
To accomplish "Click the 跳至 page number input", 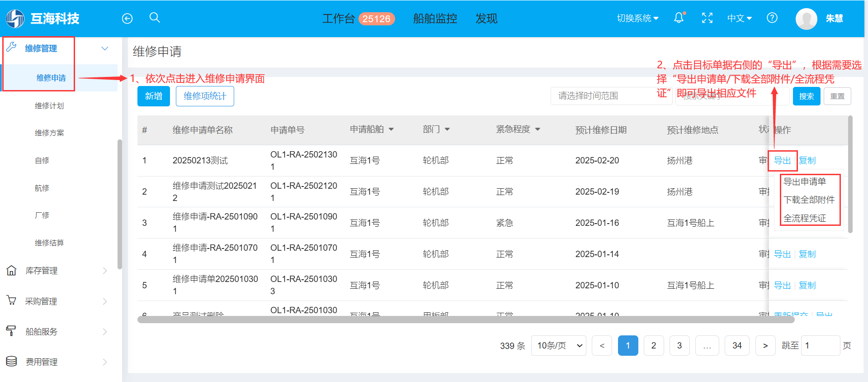I will 821,346.
